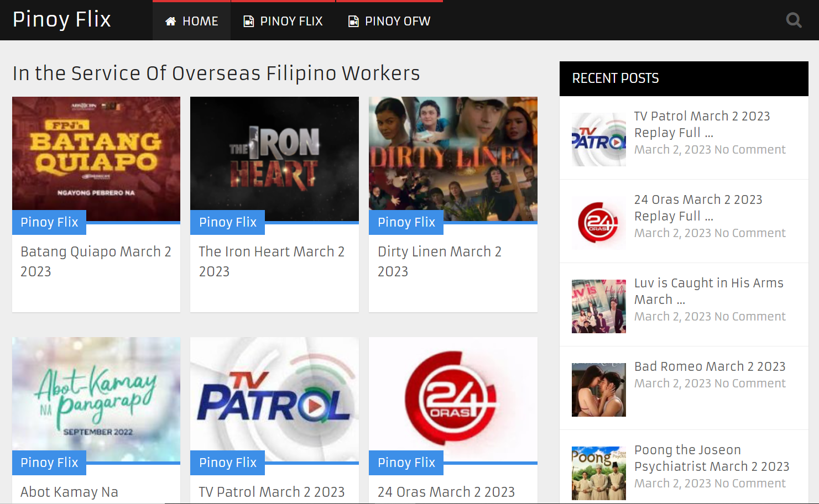Click the Pinoy Flix label on Dirty Linen card
The image size is (819, 504).
tap(406, 222)
